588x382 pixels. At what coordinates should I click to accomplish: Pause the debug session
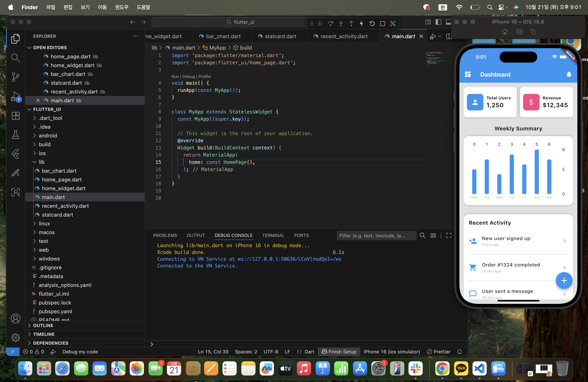click(x=320, y=23)
